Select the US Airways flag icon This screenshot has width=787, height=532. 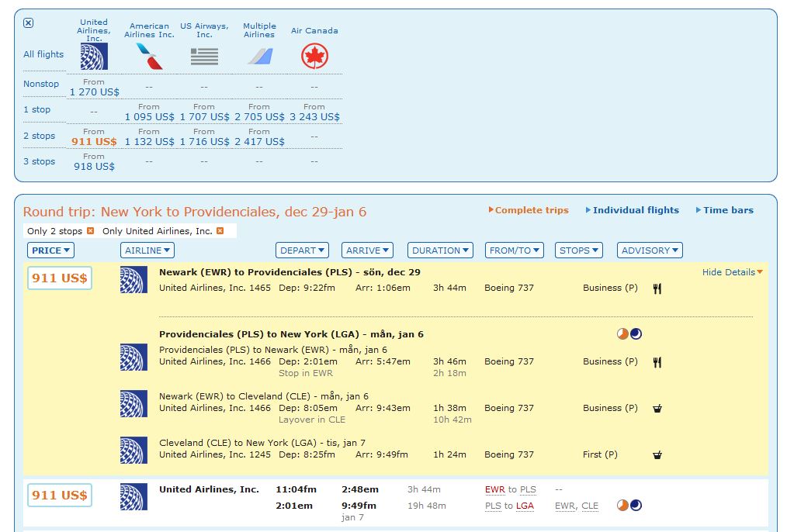(204, 57)
